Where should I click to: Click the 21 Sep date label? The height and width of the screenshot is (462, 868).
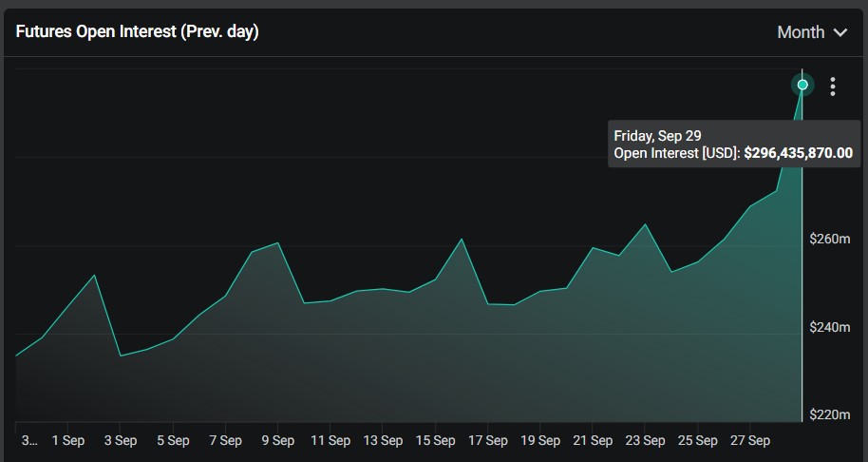point(593,440)
